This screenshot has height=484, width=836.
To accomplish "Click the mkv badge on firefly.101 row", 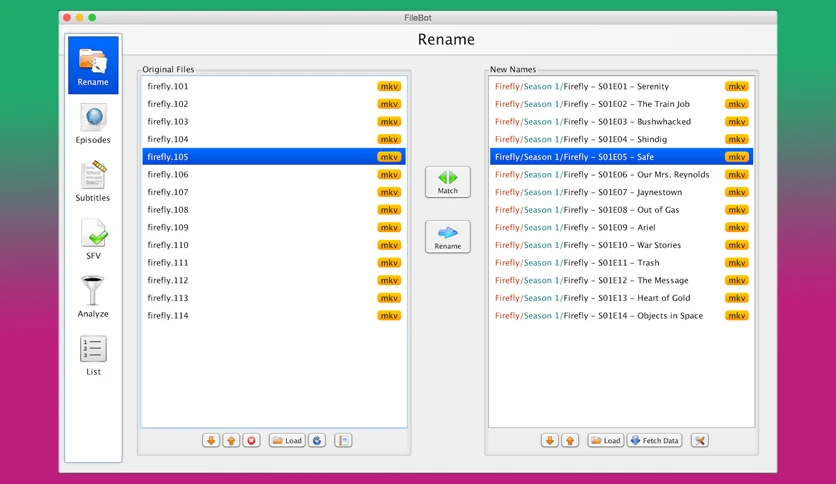I will pos(389,86).
